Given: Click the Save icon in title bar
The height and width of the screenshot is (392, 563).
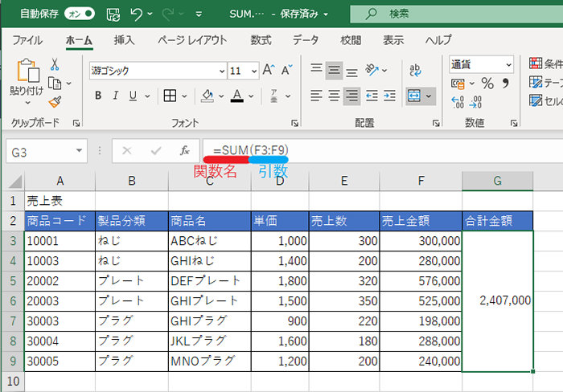Looking at the screenshot, I should 113,14.
